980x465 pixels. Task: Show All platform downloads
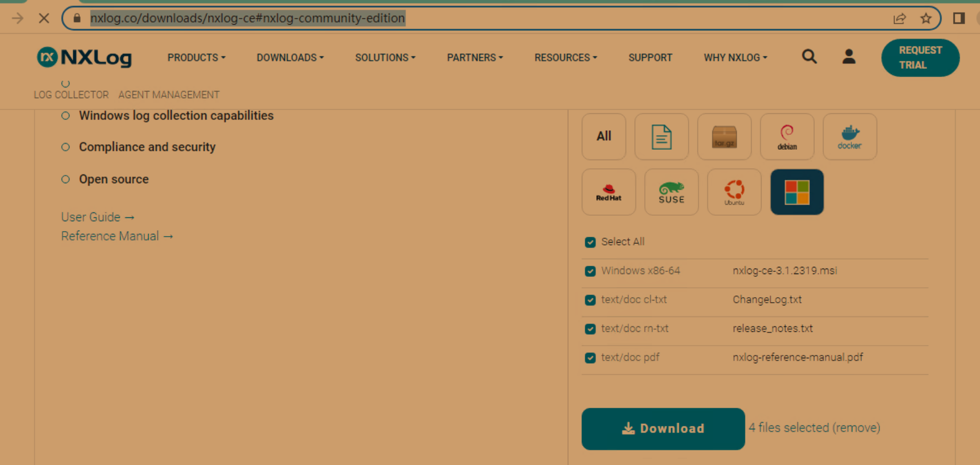[x=603, y=136]
